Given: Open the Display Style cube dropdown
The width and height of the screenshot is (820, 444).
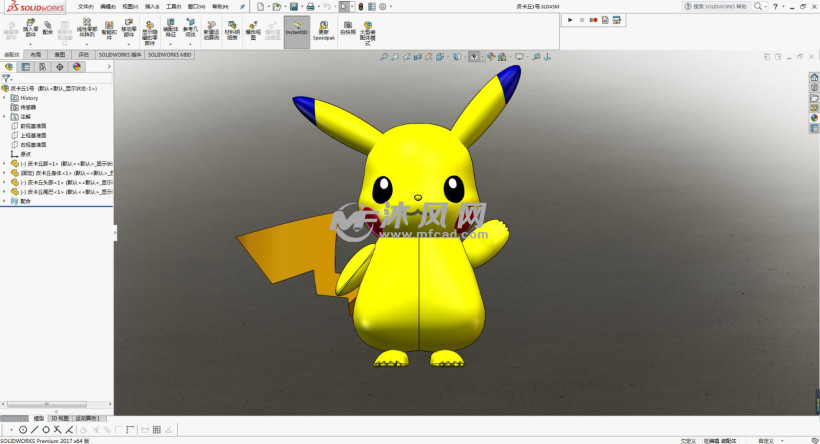Looking at the screenshot, I should point(457,56).
